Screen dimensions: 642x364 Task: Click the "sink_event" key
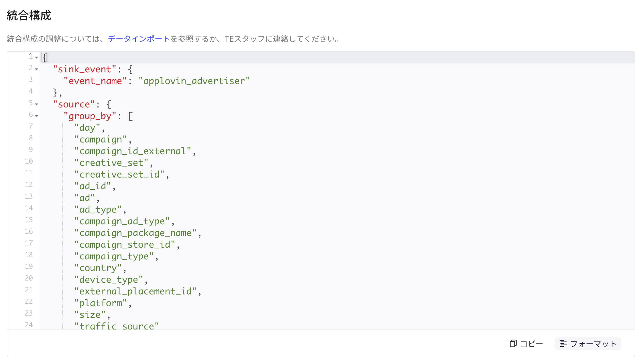(84, 69)
